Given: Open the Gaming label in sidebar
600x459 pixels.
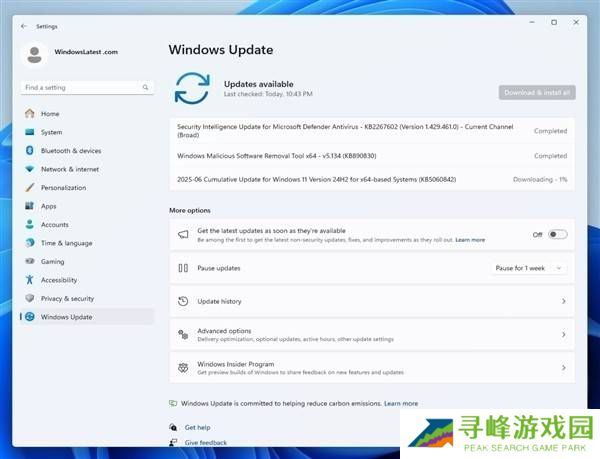Looking at the screenshot, I should (53, 262).
